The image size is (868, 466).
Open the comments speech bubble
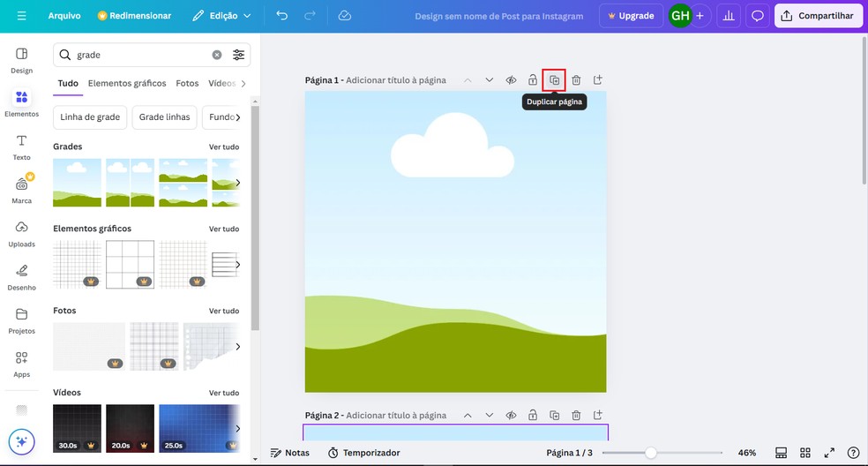757,16
